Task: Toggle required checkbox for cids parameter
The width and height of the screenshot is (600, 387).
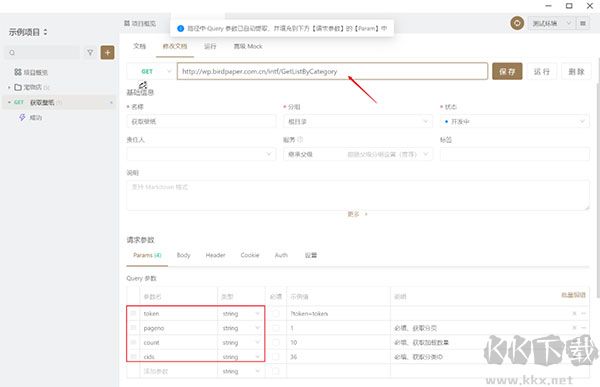Action: click(x=276, y=357)
